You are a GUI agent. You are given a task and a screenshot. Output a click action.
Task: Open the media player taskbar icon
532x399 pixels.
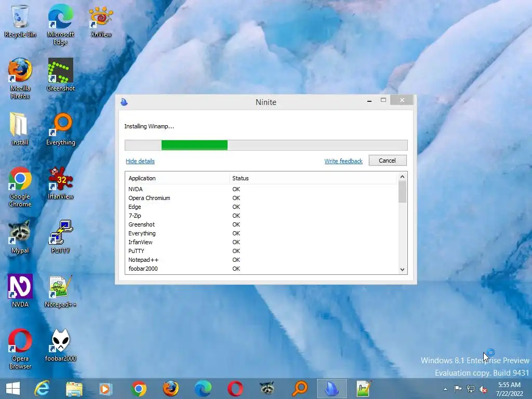[105, 389]
